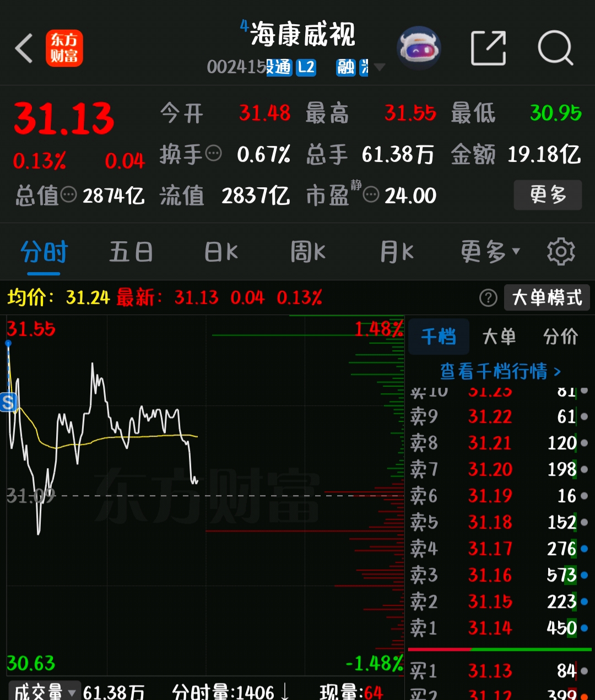Viewport: 595px width, 700px height.
Task: Tap the share icon
Action: pos(488,48)
